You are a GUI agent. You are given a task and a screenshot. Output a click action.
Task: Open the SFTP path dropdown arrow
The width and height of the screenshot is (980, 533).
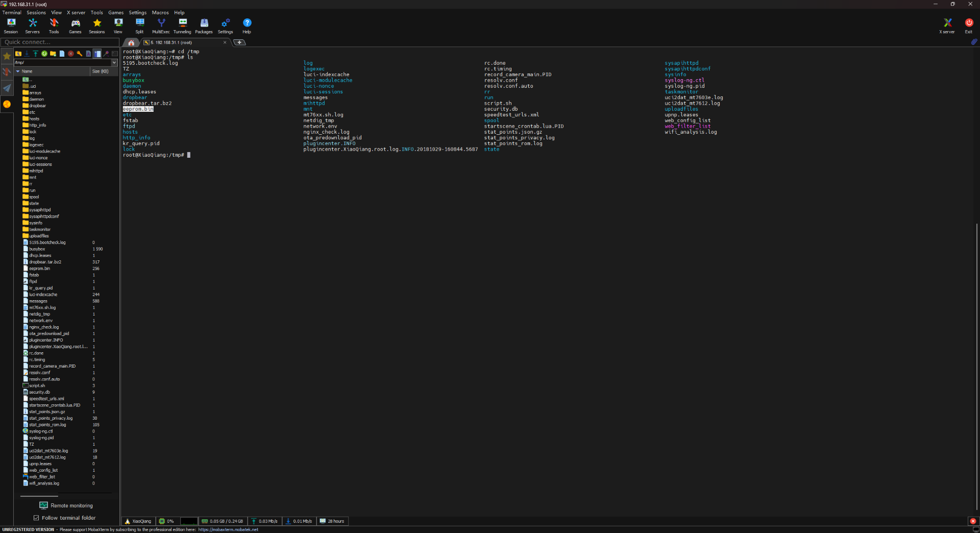pyautogui.click(x=114, y=62)
